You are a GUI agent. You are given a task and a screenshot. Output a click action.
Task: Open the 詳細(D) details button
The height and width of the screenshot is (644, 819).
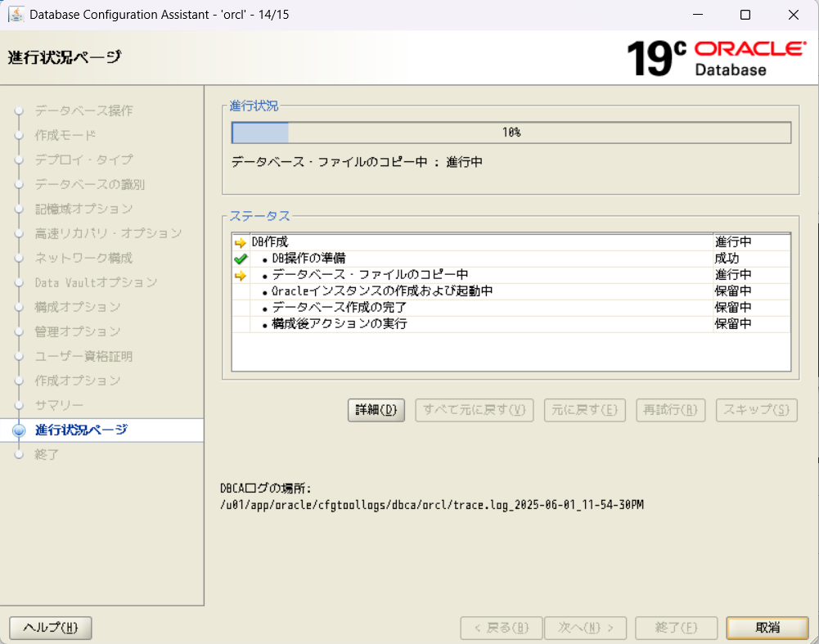376,410
